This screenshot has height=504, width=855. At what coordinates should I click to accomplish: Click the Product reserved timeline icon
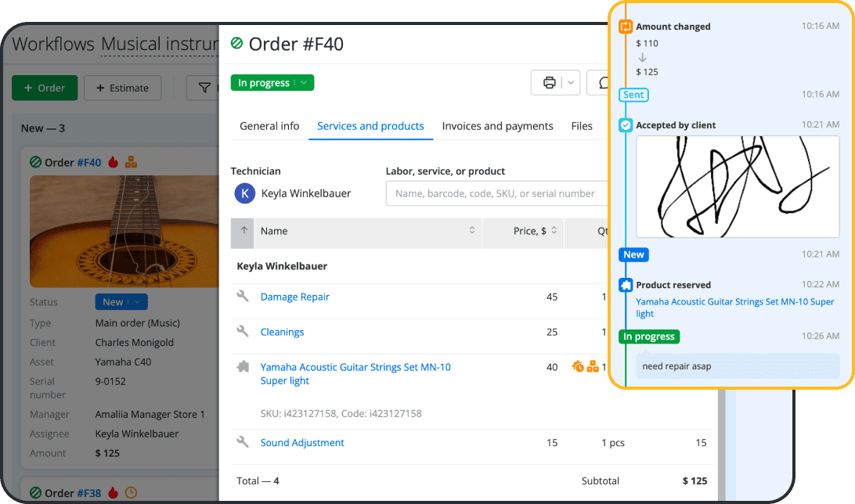point(625,286)
